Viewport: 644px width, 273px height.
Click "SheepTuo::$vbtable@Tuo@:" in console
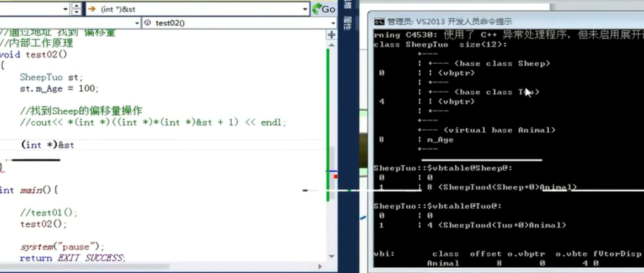438,206
